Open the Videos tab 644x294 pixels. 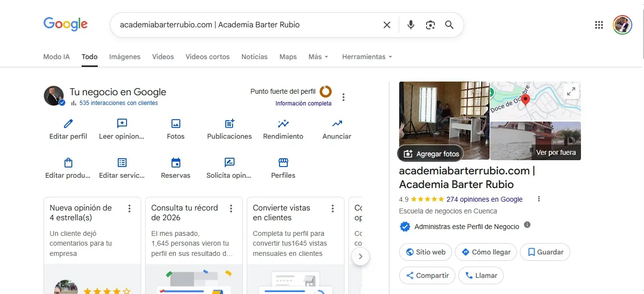163,57
